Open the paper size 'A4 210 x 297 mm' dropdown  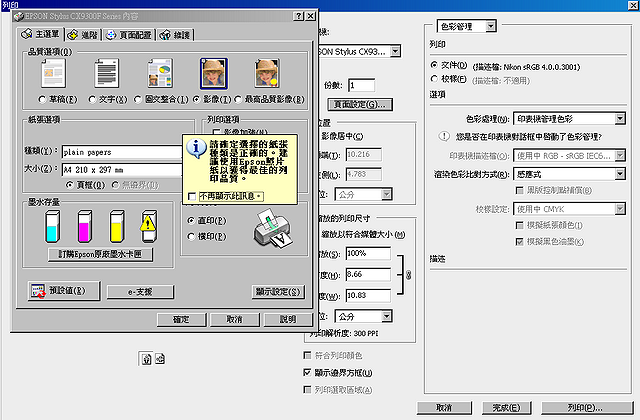click(122, 169)
